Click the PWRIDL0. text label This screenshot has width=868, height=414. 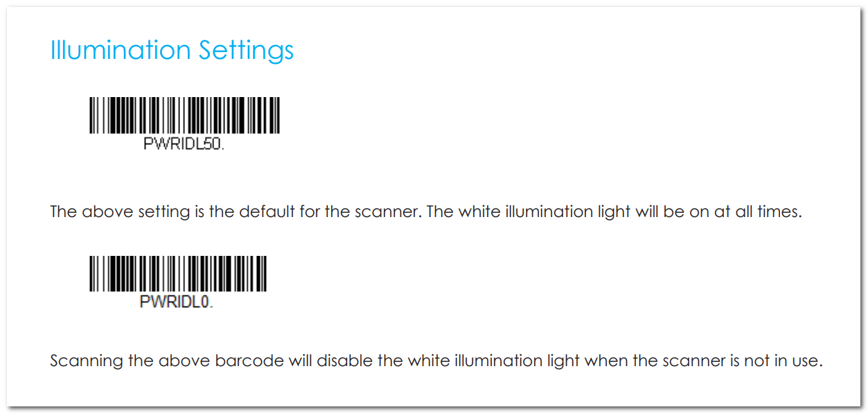click(177, 303)
